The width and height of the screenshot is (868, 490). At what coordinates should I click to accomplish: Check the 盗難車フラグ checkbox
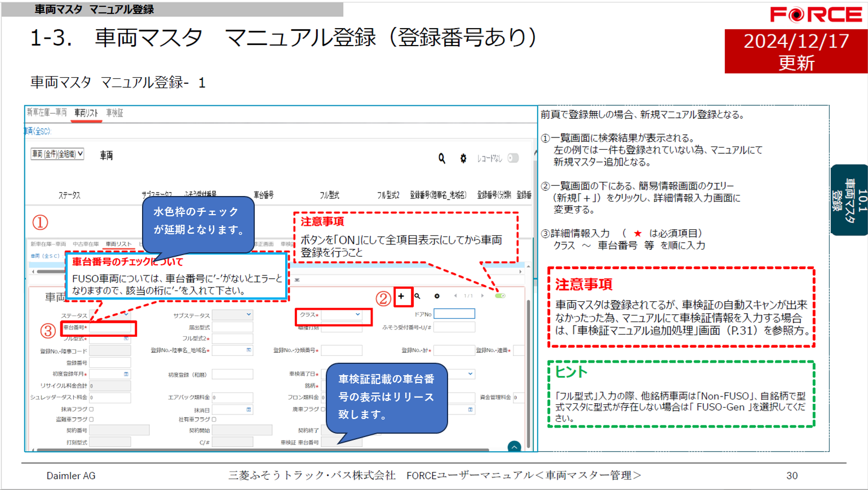point(91,420)
